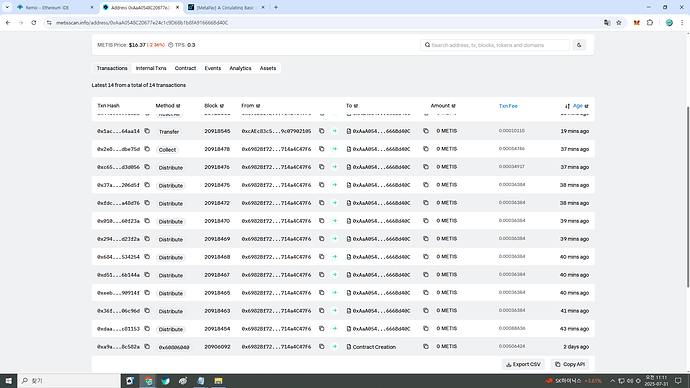Open block 20918468 link

(x=217, y=257)
